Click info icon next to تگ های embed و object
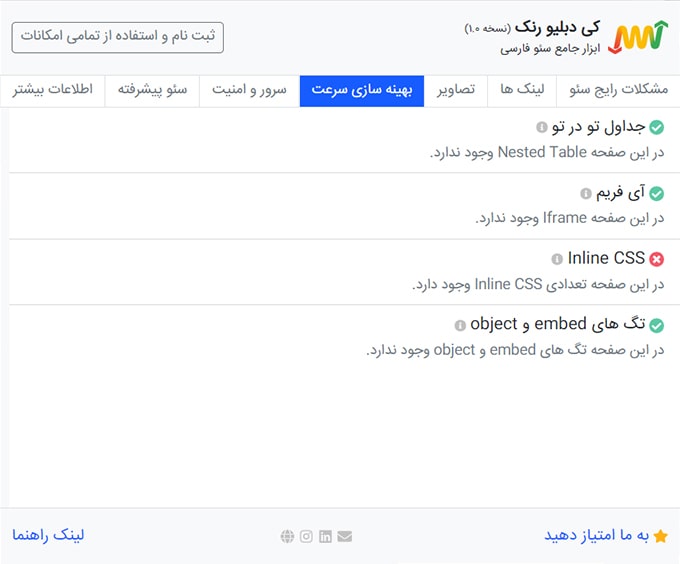 (x=460, y=325)
